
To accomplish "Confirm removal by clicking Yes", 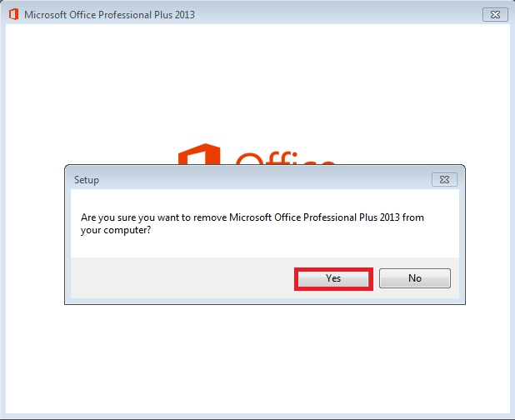I will coord(333,278).
